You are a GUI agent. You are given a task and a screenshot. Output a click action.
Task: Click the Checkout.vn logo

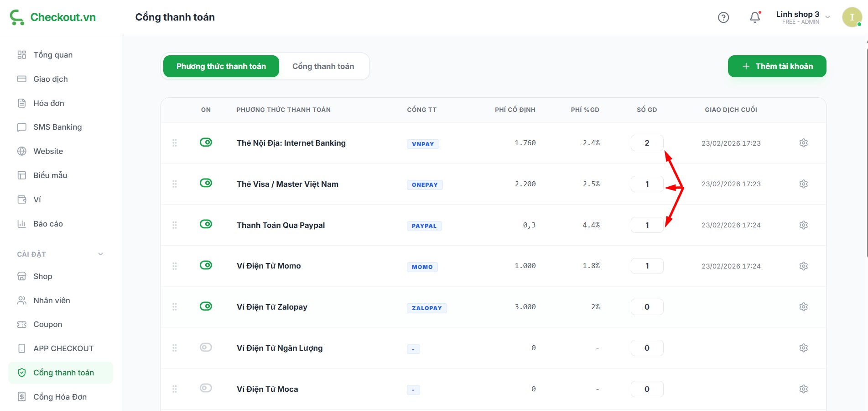click(53, 17)
